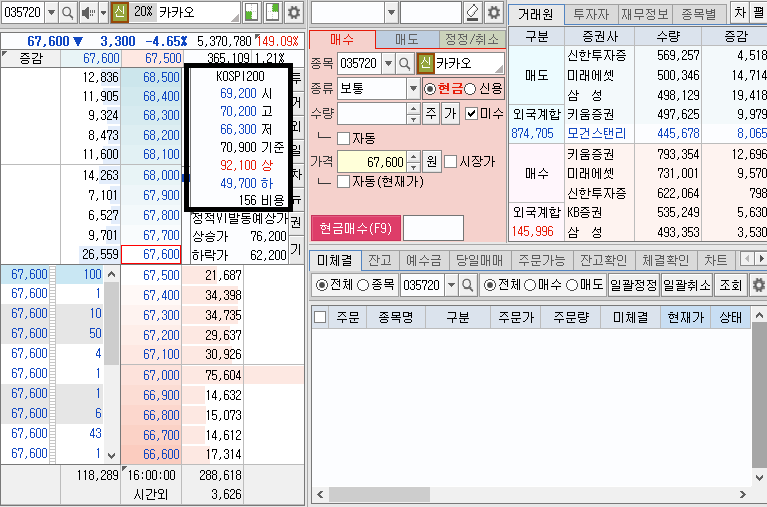Check the 시장가 checkbox
Screen dimensions: 767x507
tap(451, 161)
